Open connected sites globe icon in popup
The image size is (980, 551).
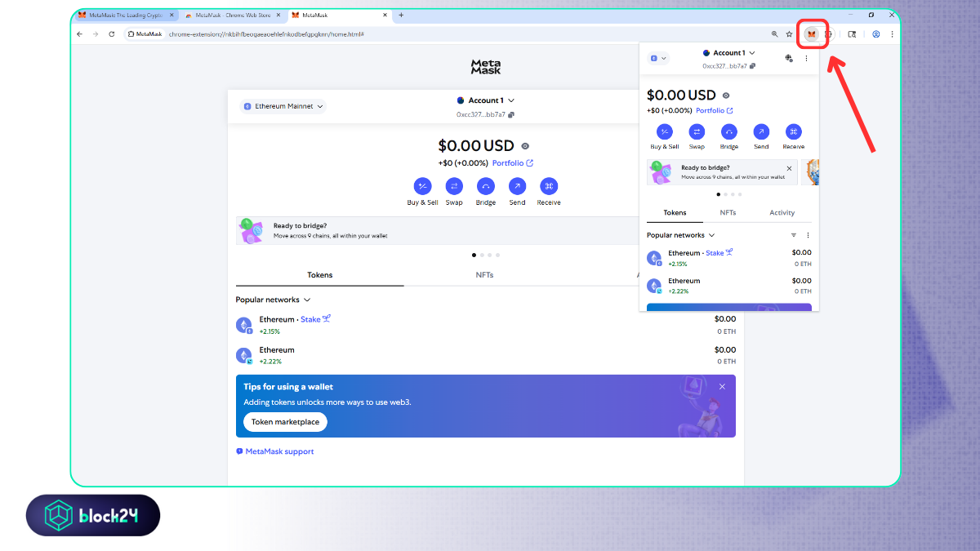789,58
